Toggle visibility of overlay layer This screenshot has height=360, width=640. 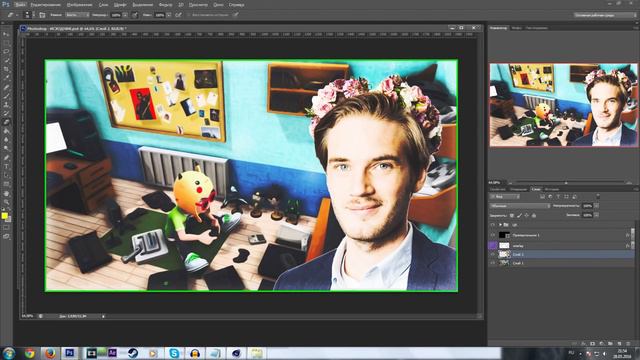[x=493, y=245]
